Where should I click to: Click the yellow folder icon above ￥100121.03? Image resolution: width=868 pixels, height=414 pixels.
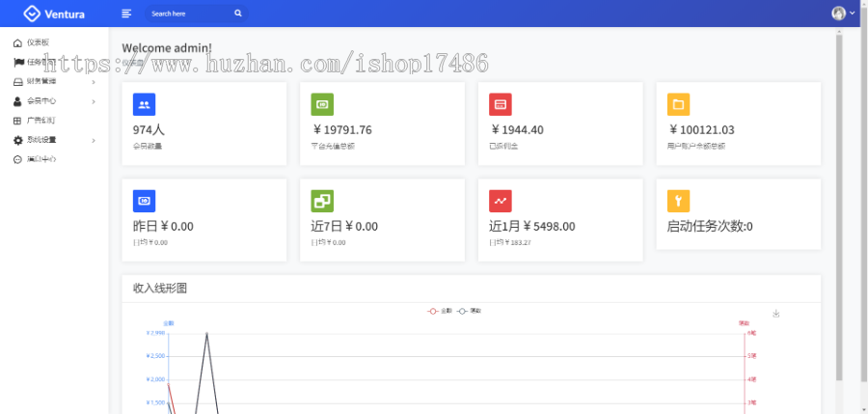[678, 104]
